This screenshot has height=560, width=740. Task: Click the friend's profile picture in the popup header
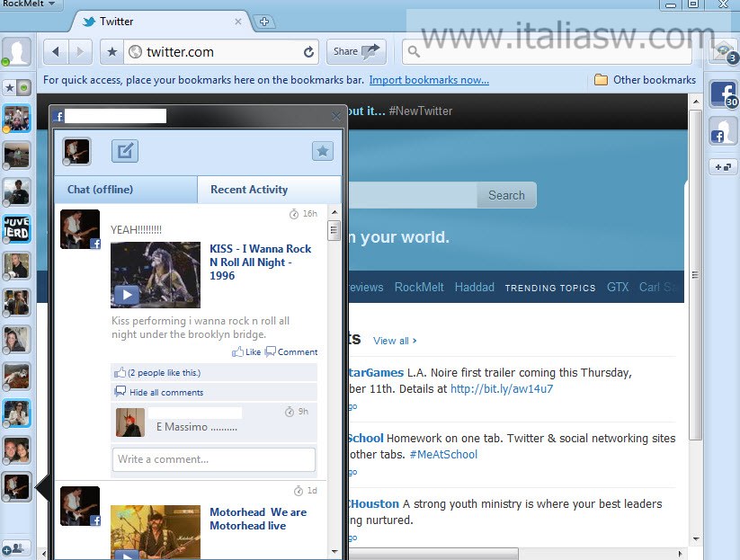click(77, 151)
